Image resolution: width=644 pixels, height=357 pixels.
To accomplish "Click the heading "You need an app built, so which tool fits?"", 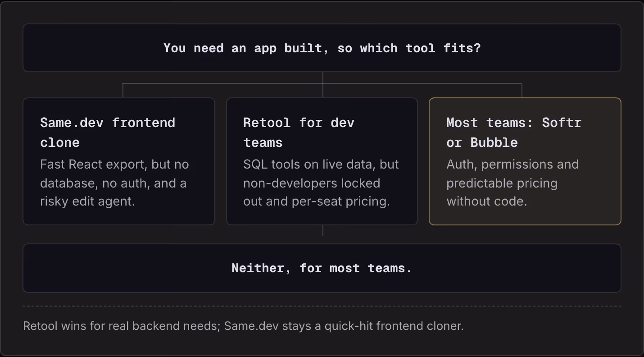I will pyautogui.click(x=322, y=48).
